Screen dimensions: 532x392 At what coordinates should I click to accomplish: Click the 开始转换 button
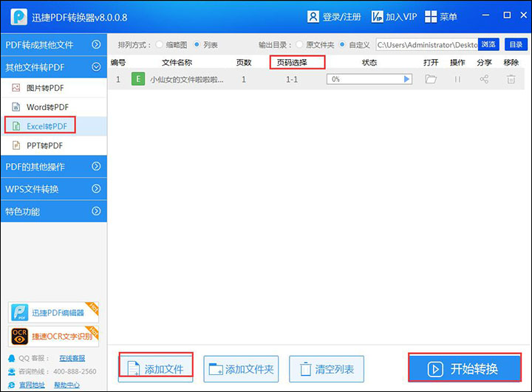tap(464, 368)
